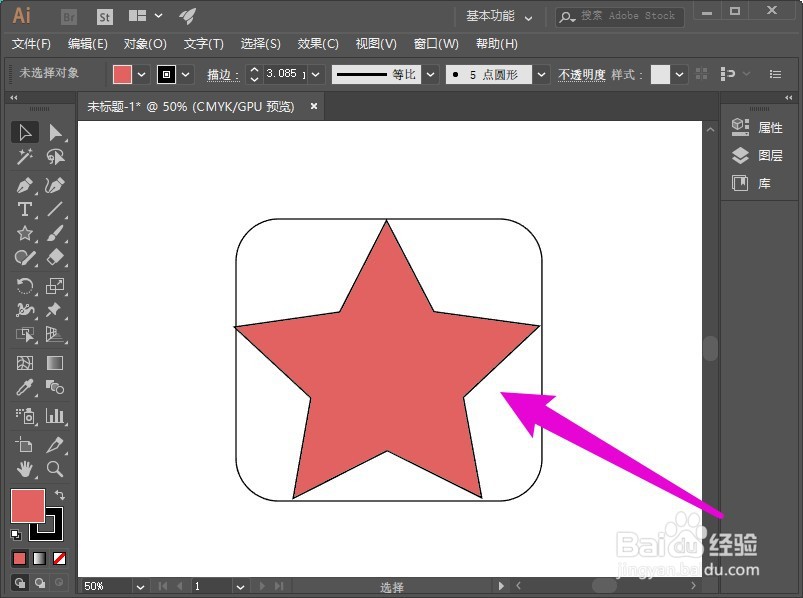Image resolution: width=803 pixels, height=598 pixels.
Task: Select the Symbol Sprayer tool
Action: point(25,416)
